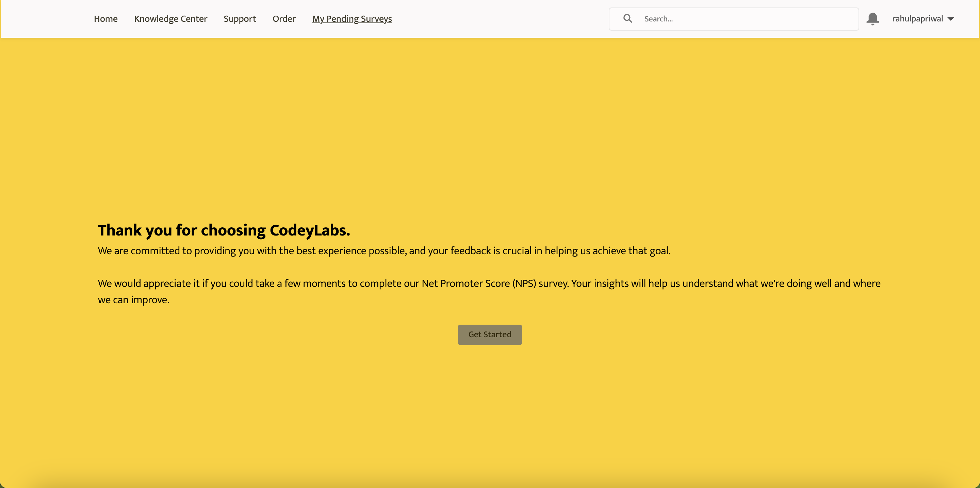The image size is (980, 488).
Task: Open My Pending Surveys tab
Action: (352, 19)
